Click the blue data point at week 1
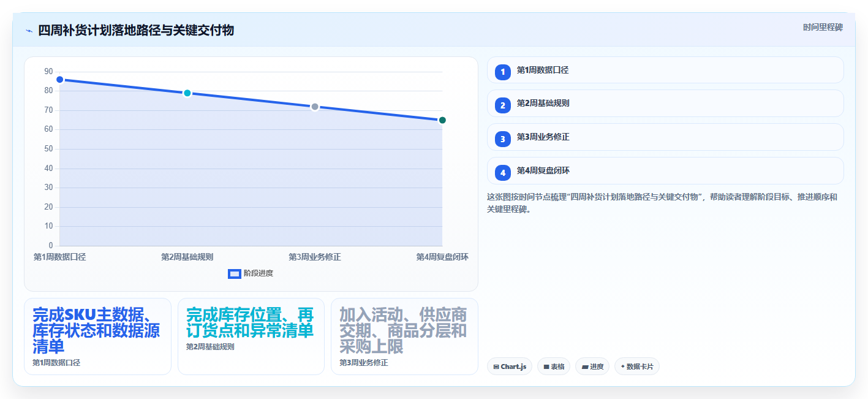This screenshot has height=399, width=868. click(60, 80)
